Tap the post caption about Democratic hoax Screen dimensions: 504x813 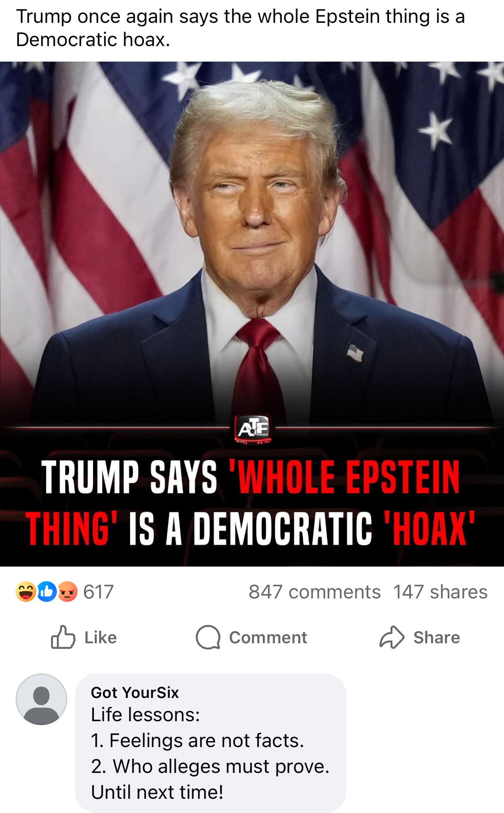[240, 28]
